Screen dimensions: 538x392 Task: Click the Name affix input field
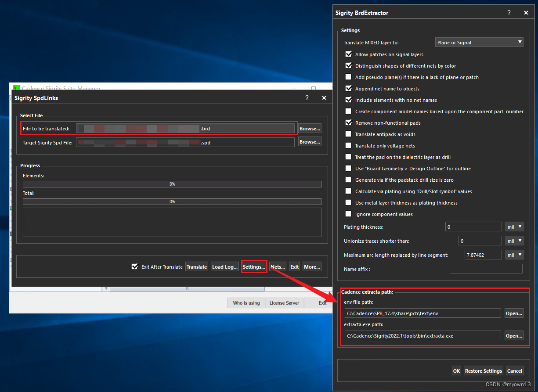click(x=486, y=269)
